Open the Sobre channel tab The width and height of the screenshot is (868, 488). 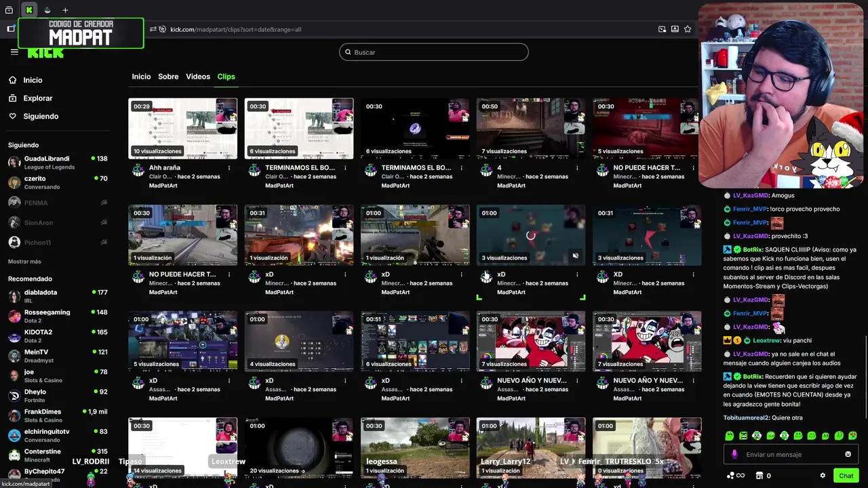pos(168,77)
